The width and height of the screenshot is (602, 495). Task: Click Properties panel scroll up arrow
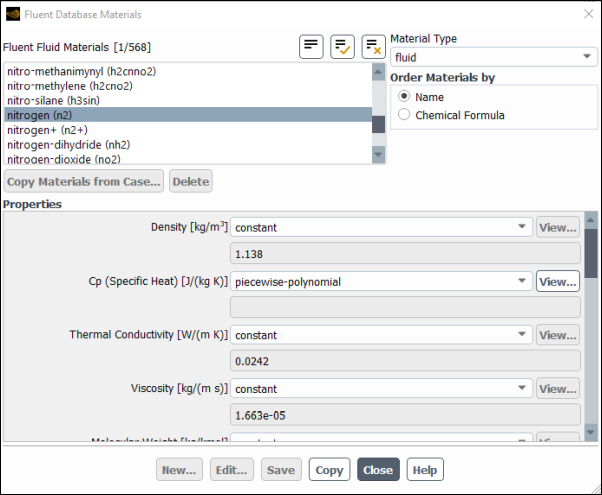pyautogui.click(x=591, y=220)
